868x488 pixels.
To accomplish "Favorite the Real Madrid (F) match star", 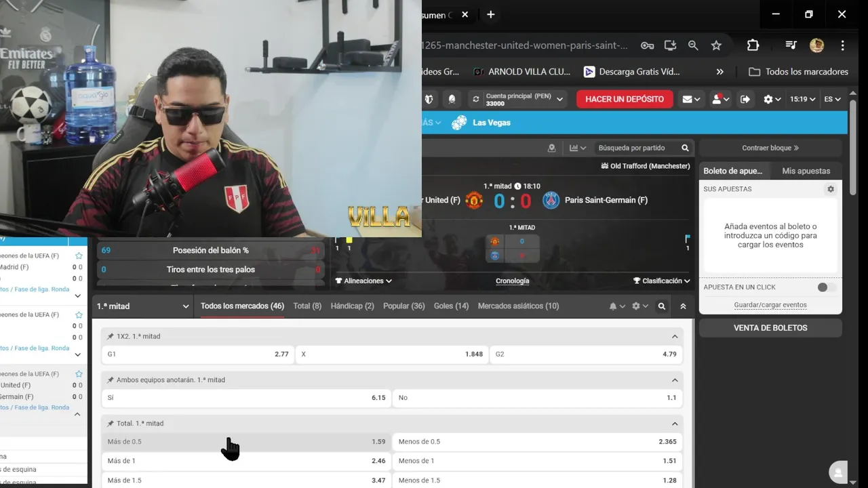I will 79,256.
